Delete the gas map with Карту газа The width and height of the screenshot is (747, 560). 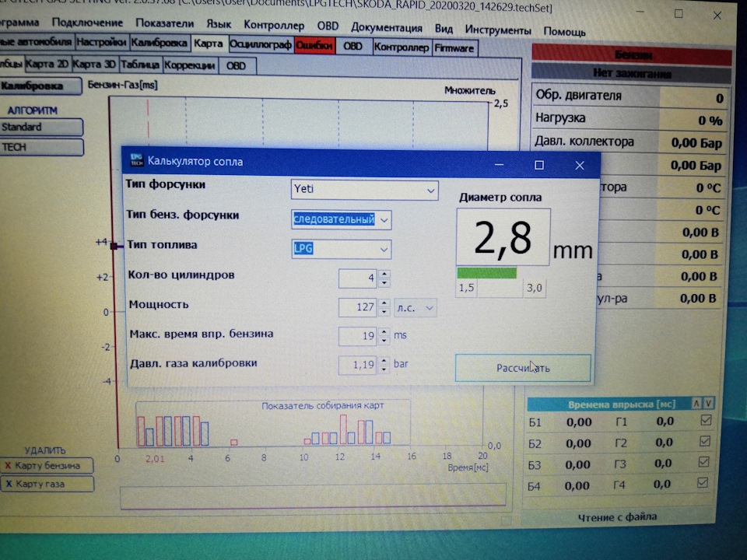coord(47,484)
